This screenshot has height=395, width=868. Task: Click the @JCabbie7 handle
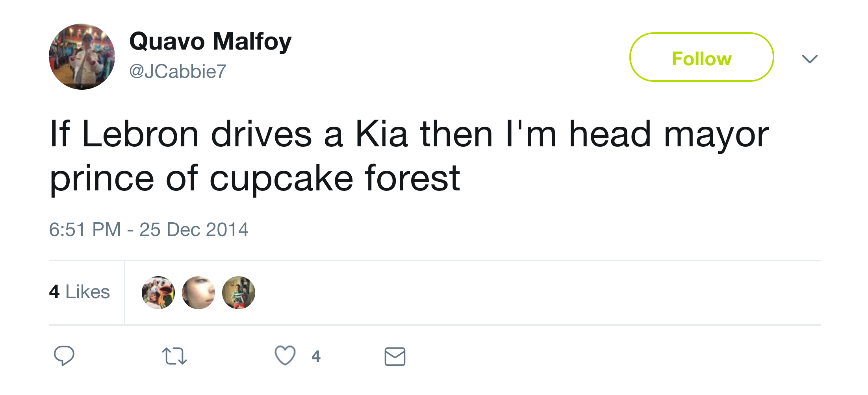(x=178, y=72)
